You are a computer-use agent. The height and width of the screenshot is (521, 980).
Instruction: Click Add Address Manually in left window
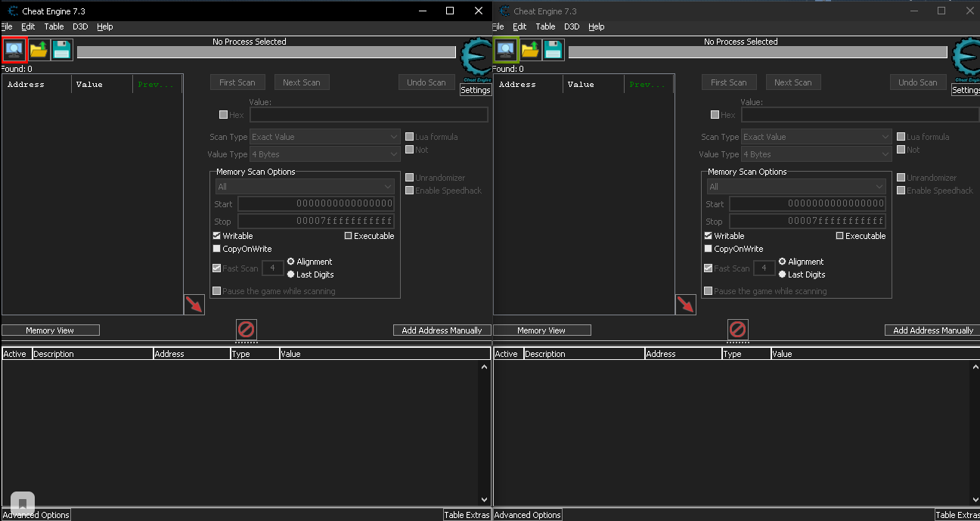(442, 330)
